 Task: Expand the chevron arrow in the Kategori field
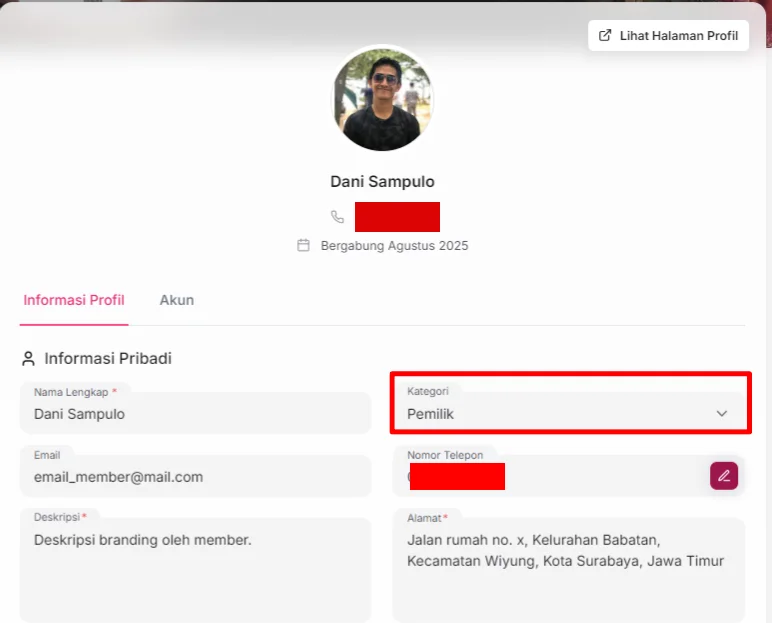click(722, 413)
